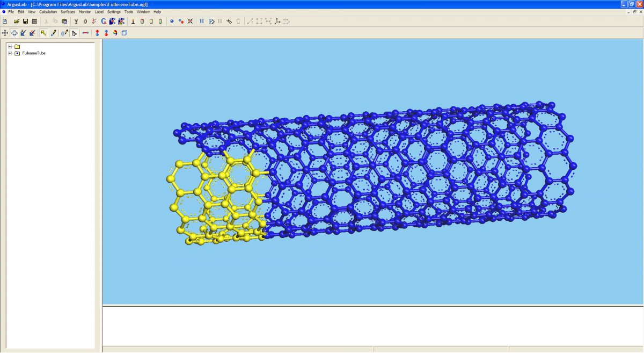The image size is (644, 353).
Task: Select the wrench clean geometry icon
Action: 229,21
